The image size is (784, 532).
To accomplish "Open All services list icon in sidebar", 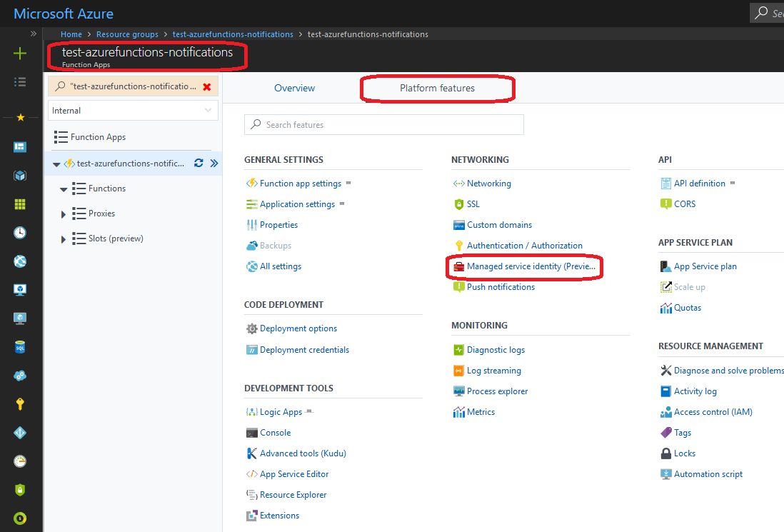I will [x=19, y=82].
